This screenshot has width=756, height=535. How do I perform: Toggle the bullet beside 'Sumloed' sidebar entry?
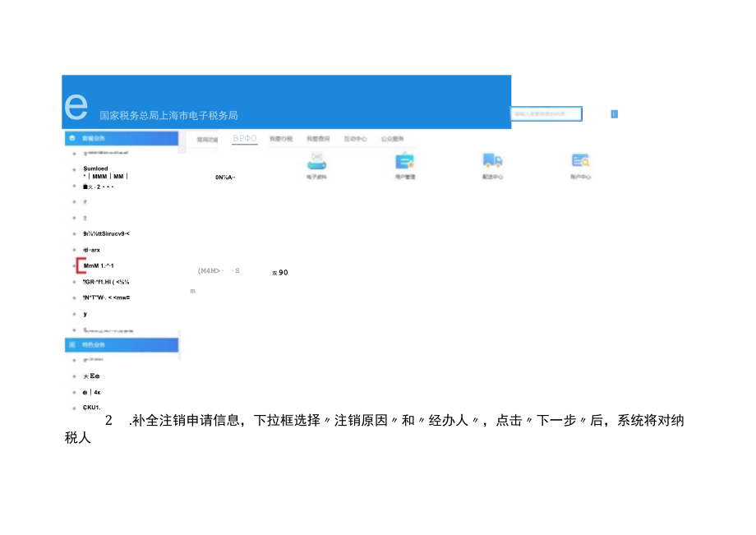coord(74,168)
